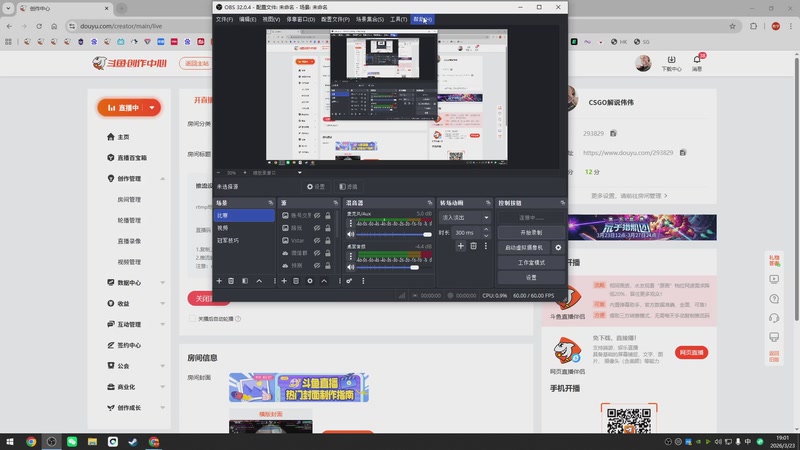
Task: Open the mixer toolbar three-dot menu
Action: (363, 281)
